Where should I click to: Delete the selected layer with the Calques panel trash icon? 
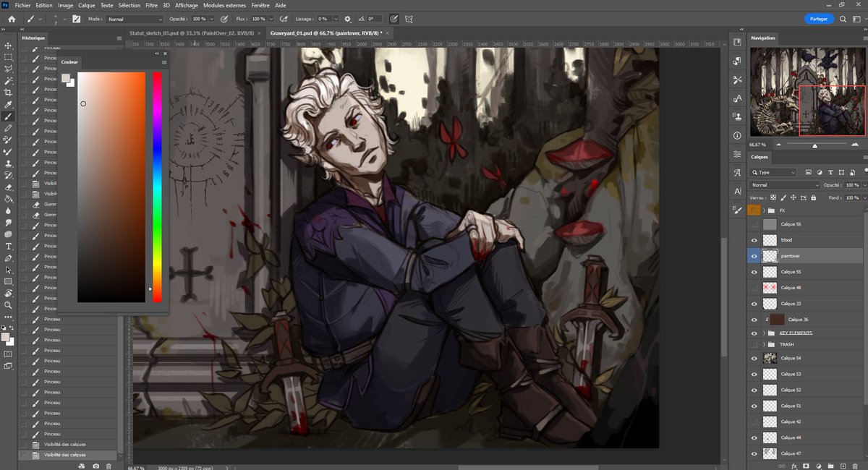click(856, 466)
